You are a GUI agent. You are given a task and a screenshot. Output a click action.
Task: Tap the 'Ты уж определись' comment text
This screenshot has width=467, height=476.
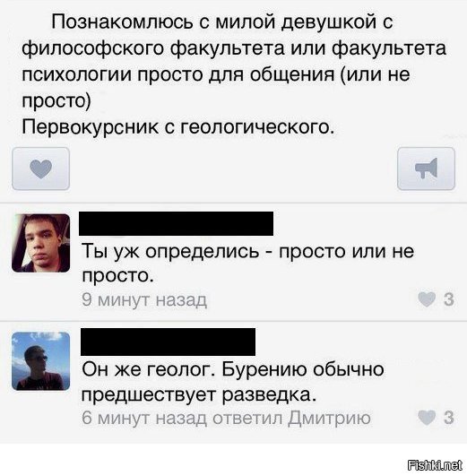pos(247,264)
